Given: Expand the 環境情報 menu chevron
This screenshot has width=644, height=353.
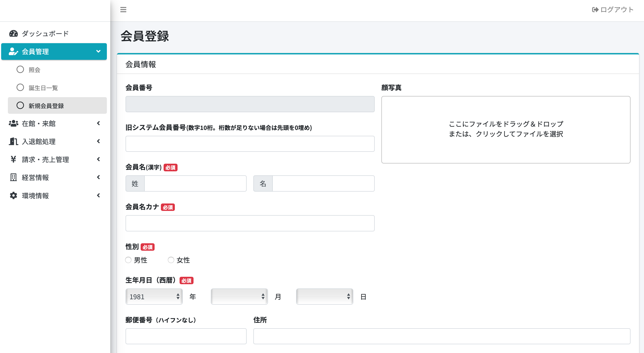Looking at the screenshot, I should point(99,195).
